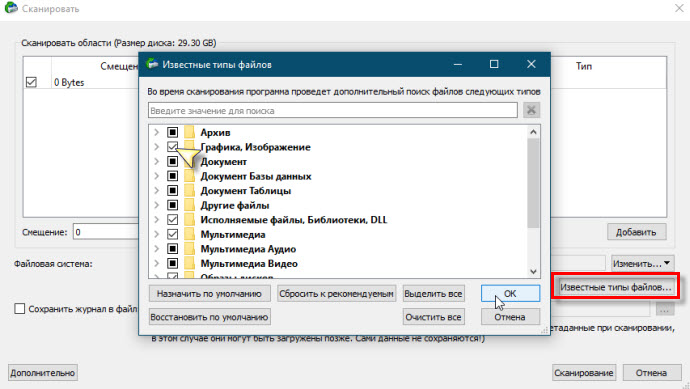Image resolution: width=690 pixels, height=389 pixels.
Task: Click the Архив folder icon
Action: click(189, 132)
